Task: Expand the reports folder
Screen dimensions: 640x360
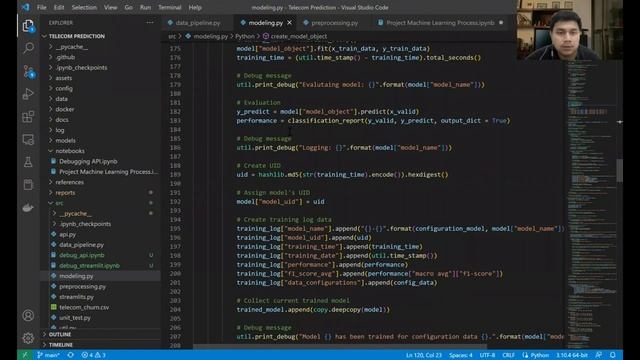Action: (x=65, y=193)
